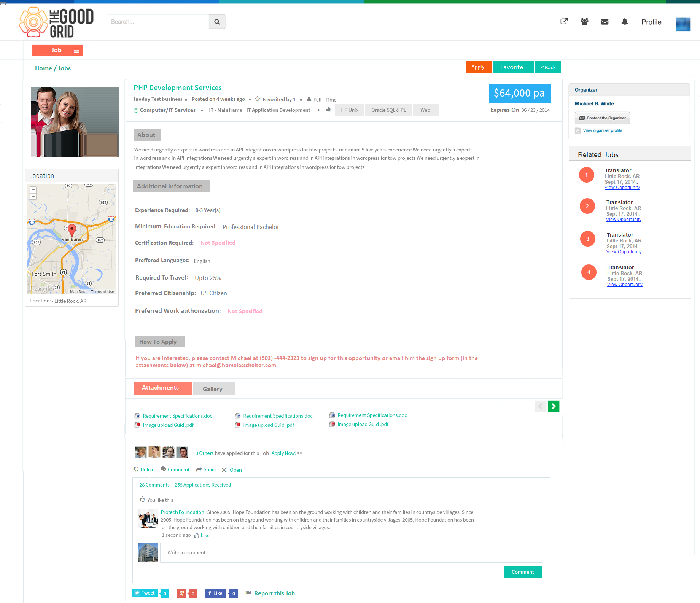The image size is (700, 603).
Task: Click the first applicant avatar thumbnail
Action: click(x=141, y=452)
